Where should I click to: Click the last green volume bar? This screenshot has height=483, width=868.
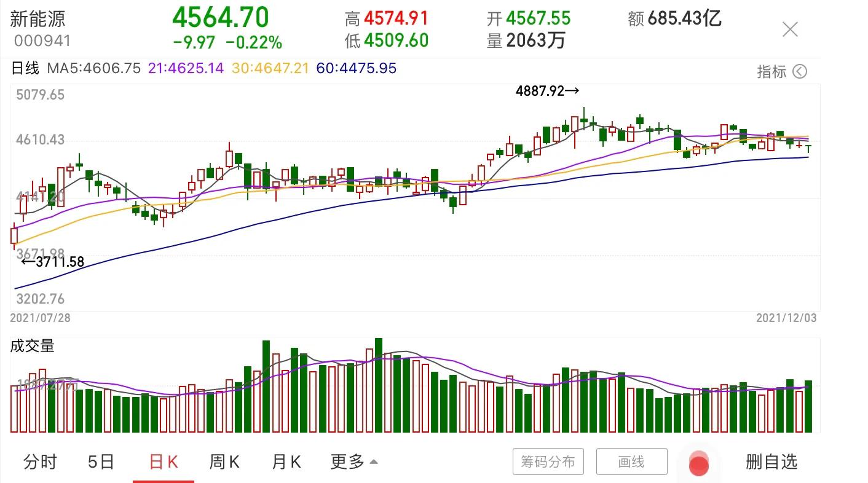[x=808, y=406]
